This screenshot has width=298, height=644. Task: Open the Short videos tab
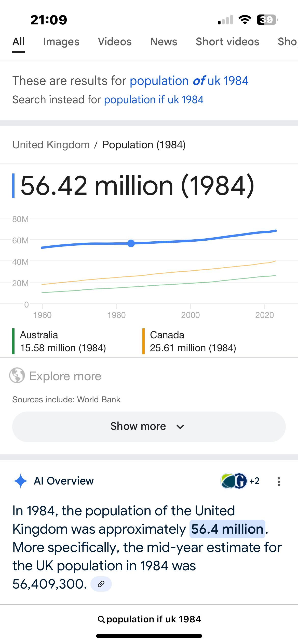(227, 42)
